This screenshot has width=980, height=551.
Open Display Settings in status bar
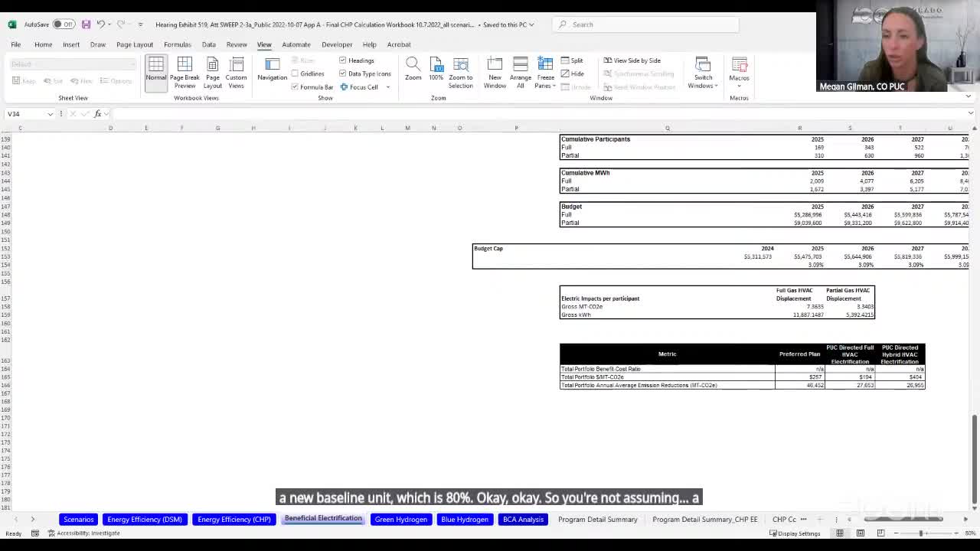pyautogui.click(x=795, y=533)
